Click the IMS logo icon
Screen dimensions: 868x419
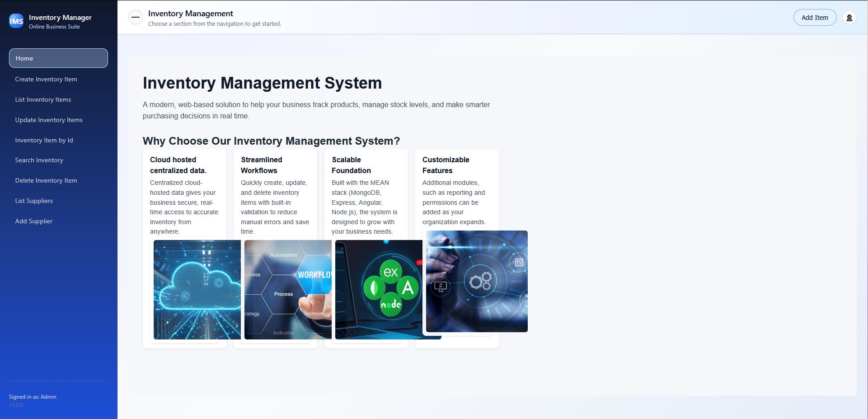[x=15, y=20]
